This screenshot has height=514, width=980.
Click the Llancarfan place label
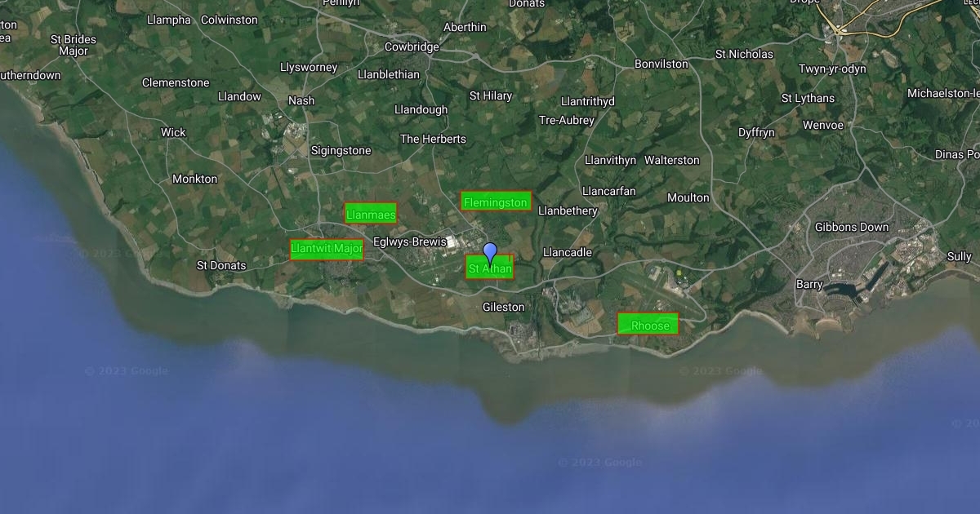pos(608,191)
